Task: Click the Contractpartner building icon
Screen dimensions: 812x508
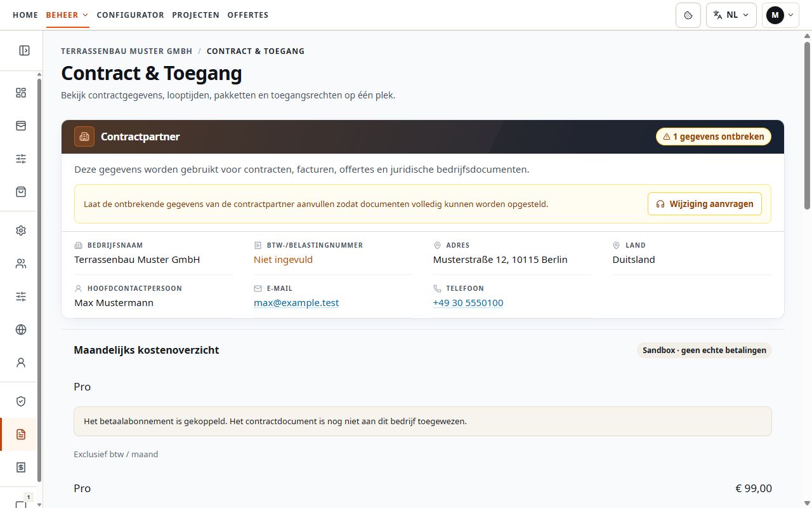Action: (x=84, y=137)
